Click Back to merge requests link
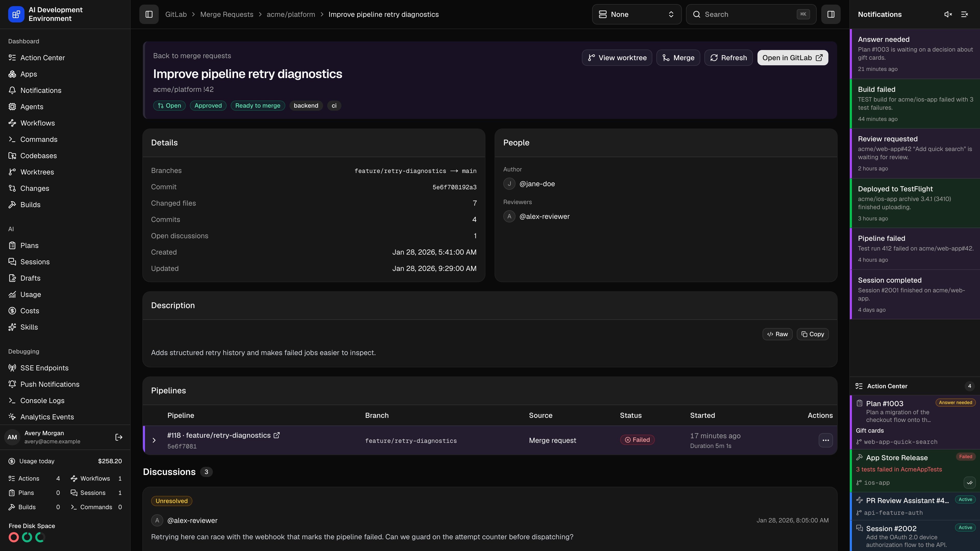This screenshot has height=551, width=980. tap(192, 56)
